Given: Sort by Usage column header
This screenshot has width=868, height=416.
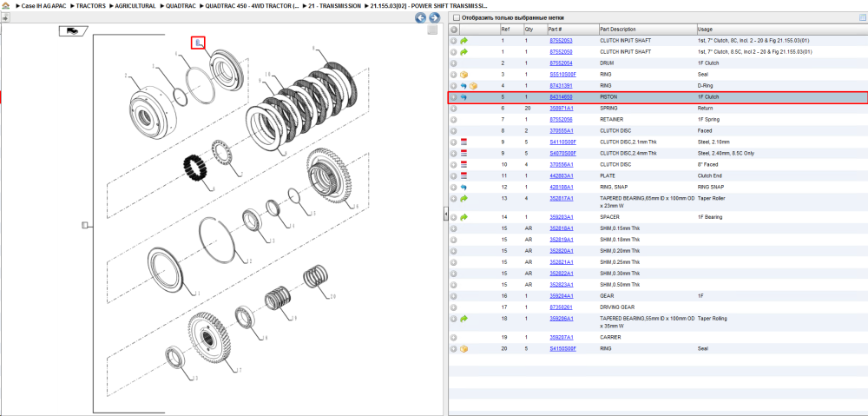Looking at the screenshot, I should tap(782, 30).
